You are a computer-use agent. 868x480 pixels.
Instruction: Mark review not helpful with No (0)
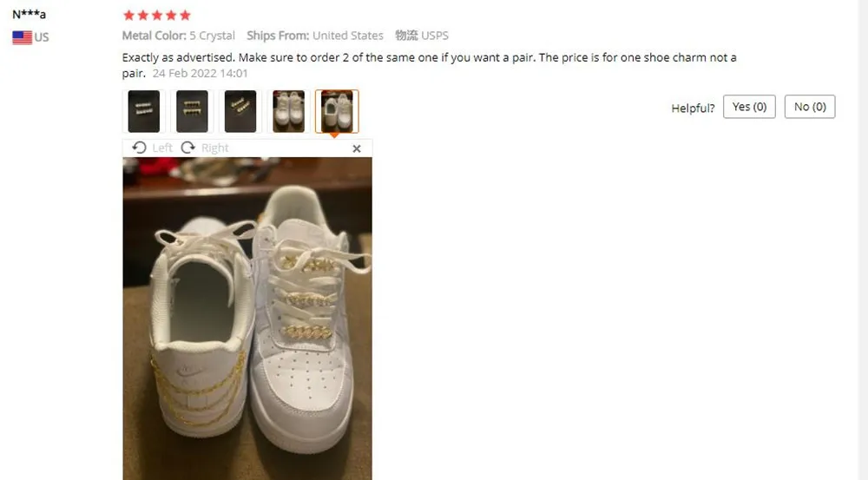click(810, 107)
